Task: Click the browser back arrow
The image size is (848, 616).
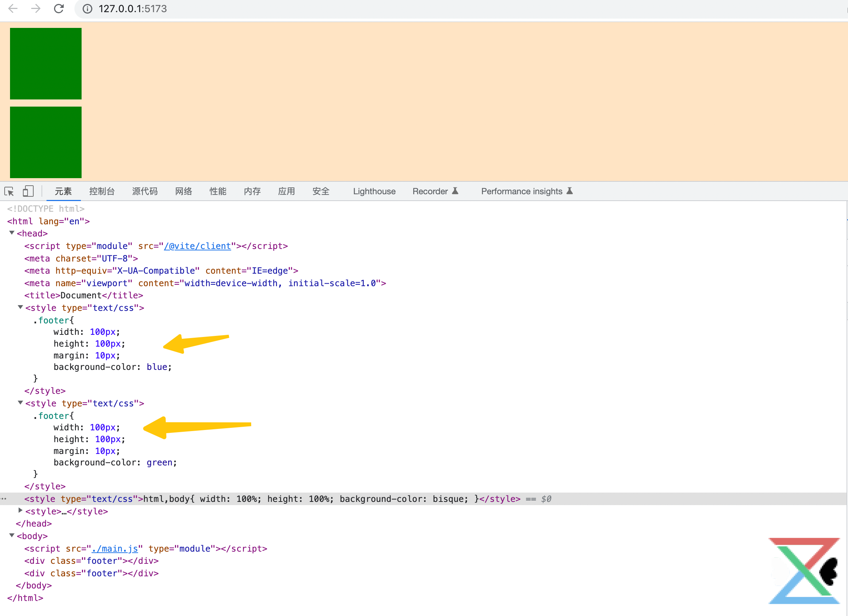Action: pyautogui.click(x=13, y=9)
